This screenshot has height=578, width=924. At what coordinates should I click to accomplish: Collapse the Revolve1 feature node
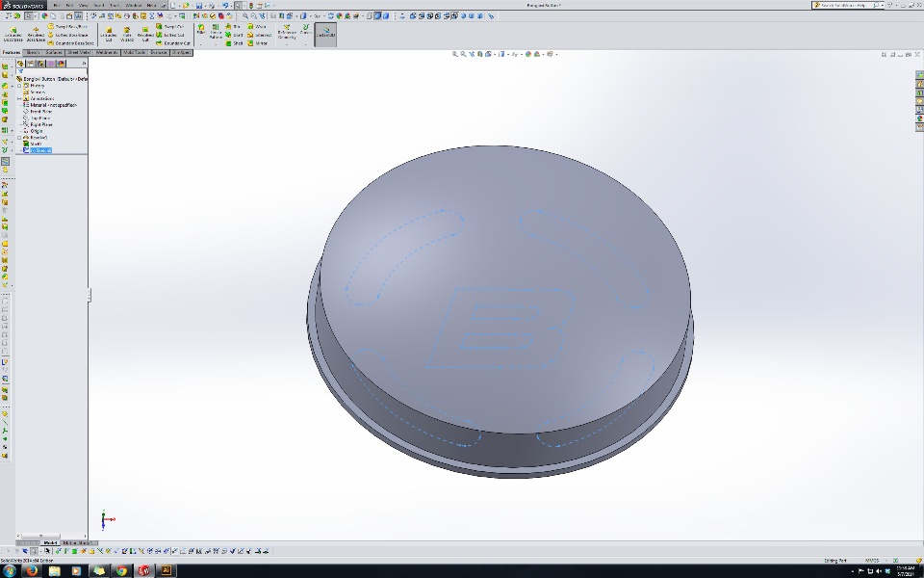point(19,138)
